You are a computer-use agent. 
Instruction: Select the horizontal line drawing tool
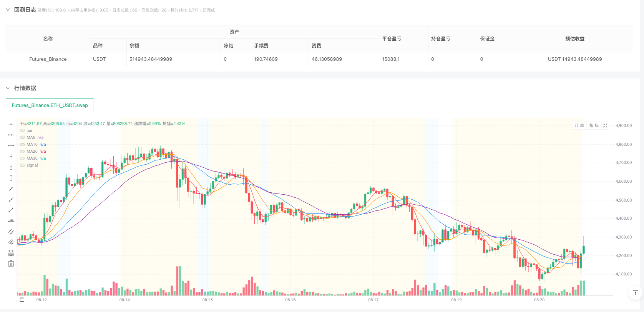11,124
